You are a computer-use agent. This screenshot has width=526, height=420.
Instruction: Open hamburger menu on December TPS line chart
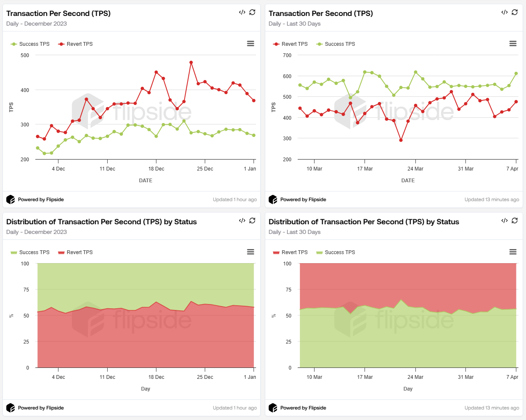click(251, 44)
